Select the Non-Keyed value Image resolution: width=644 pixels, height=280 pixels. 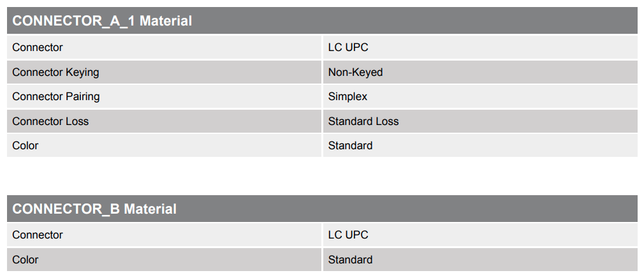coord(355,72)
